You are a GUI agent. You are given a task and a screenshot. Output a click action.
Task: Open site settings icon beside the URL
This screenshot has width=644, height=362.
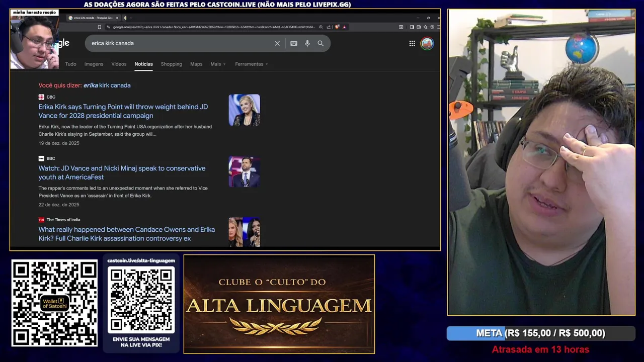tap(108, 27)
